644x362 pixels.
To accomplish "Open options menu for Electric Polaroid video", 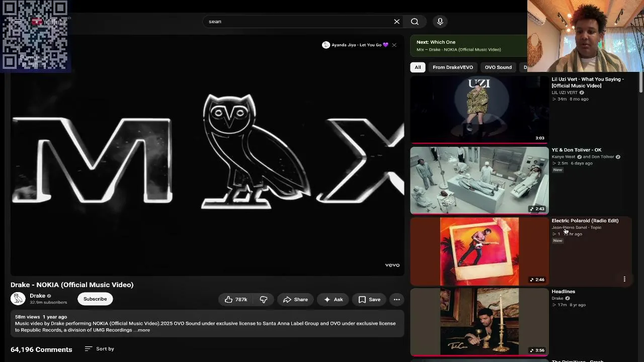I will click(x=624, y=279).
